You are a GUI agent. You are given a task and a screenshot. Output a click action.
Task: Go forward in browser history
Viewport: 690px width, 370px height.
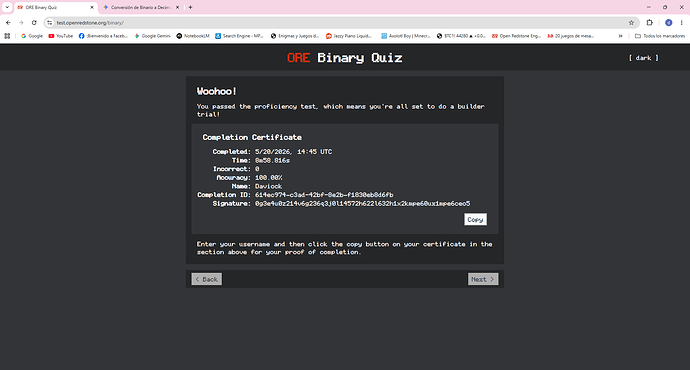point(21,22)
